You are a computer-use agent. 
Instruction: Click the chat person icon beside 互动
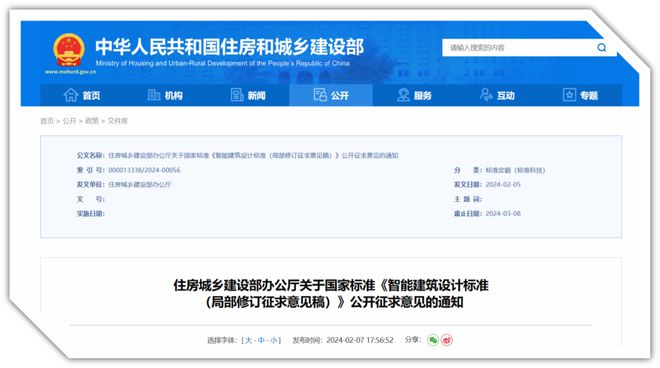click(x=486, y=95)
